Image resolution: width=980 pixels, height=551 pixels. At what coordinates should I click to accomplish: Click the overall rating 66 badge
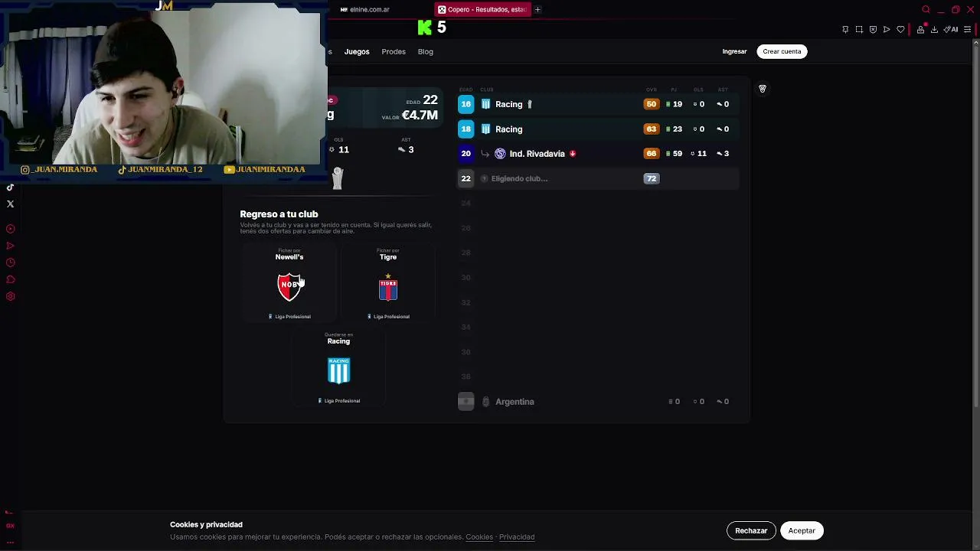pyautogui.click(x=652, y=154)
